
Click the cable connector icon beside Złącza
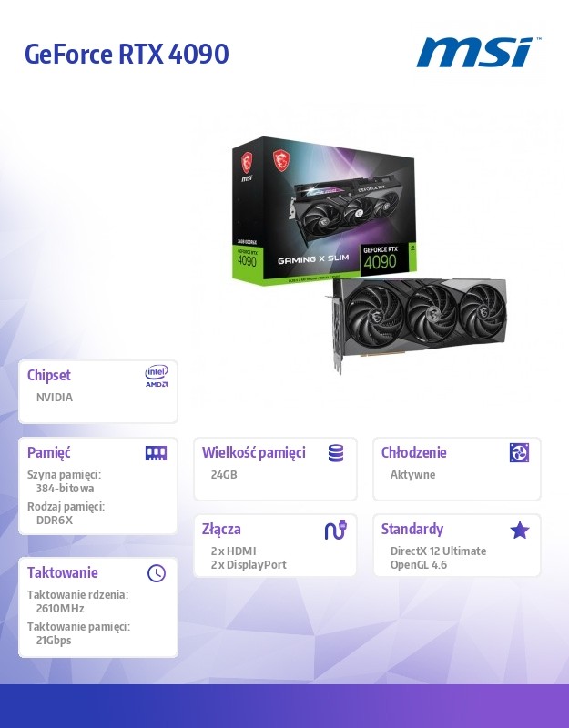(x=336, y=530)
